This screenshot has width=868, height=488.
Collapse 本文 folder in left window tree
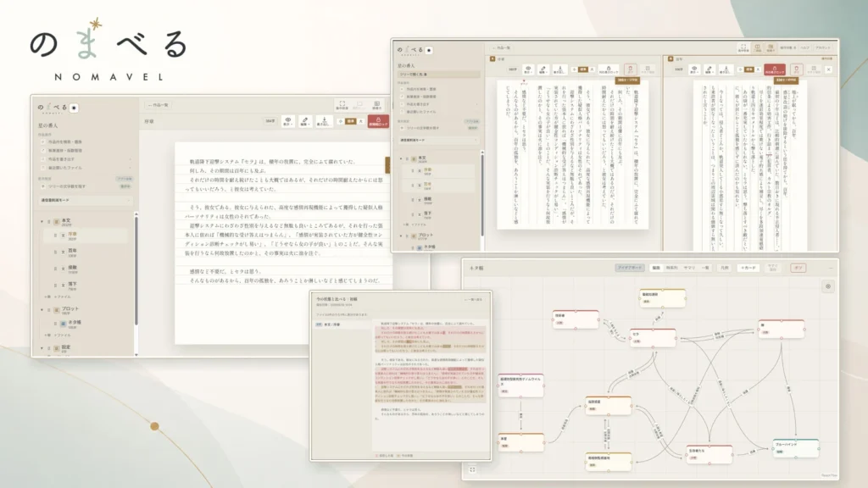pos(42,221)
